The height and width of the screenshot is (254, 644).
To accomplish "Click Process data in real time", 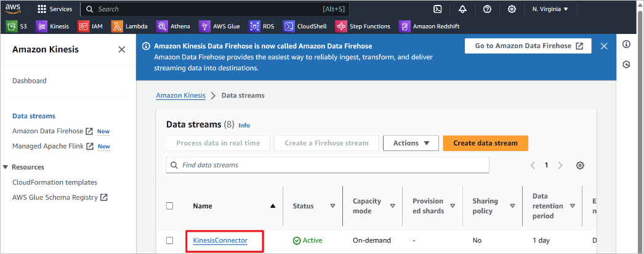I will [218, 143].
